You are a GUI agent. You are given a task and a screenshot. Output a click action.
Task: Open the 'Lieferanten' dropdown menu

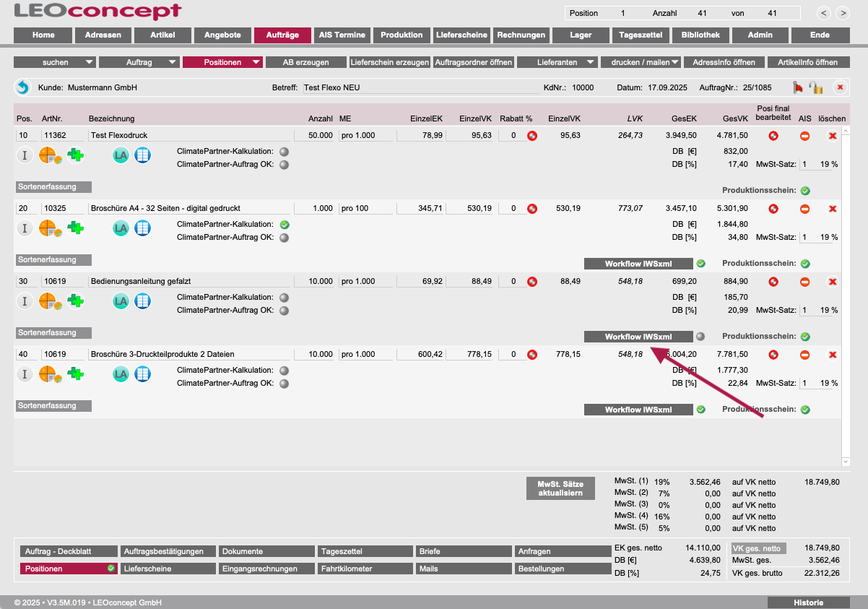[x=557, y=62]
